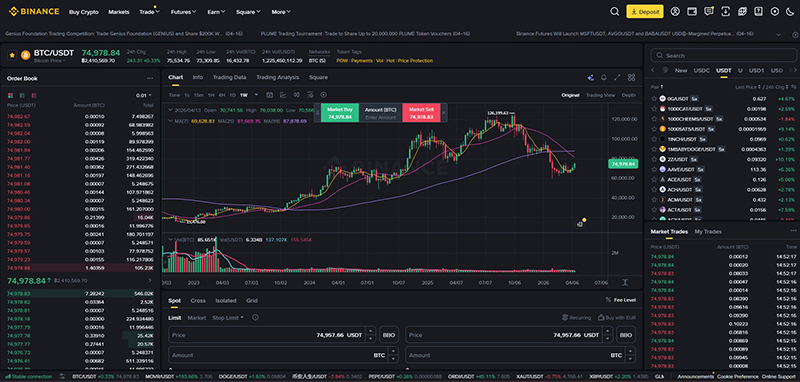The height and width of the screenshot is (382, 800).
Task: Open the search magnifier in top bar
Action: point(615,11)
